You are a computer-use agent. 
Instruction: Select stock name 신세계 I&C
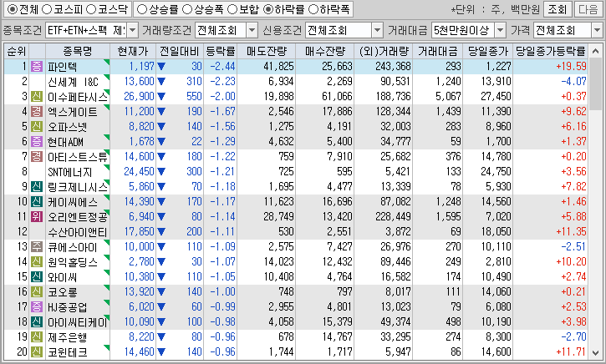[73, 82]
